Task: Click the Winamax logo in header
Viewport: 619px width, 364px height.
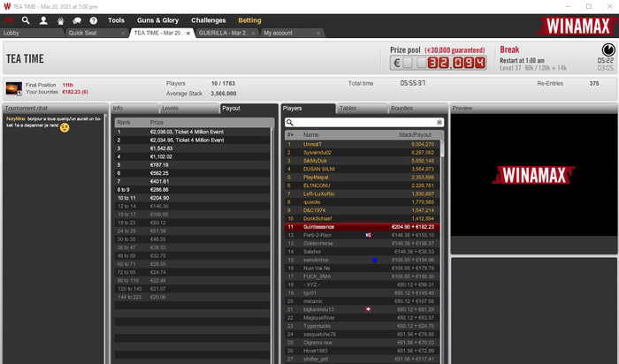Action: click(577, 26)
